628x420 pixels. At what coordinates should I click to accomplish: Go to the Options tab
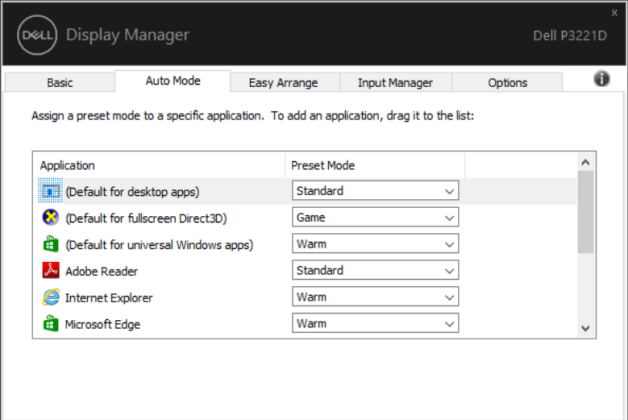(x=507, y=82)
